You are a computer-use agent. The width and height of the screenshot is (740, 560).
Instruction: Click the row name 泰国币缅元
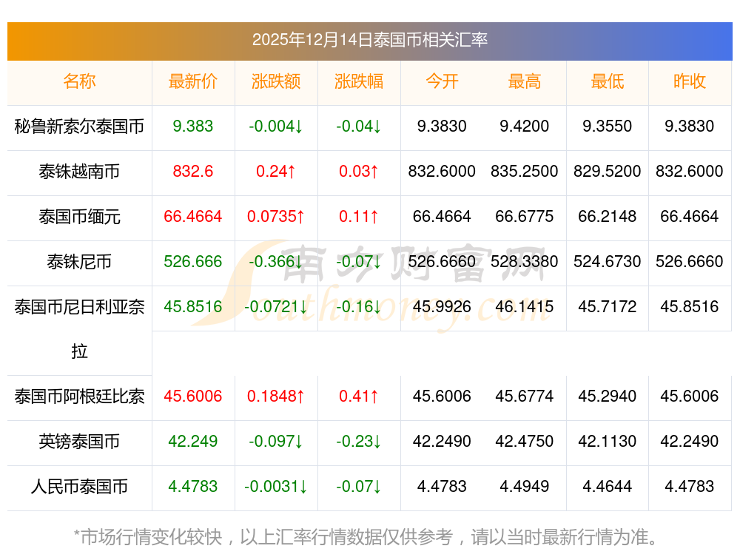click(x=79, y=217)
